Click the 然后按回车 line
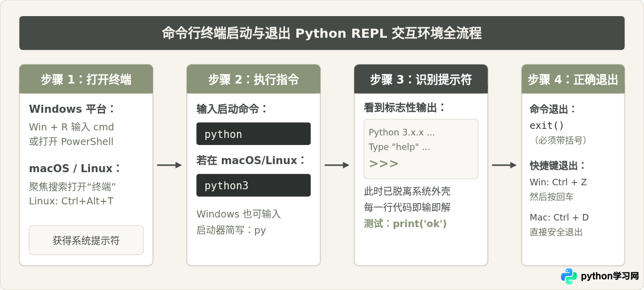The width and height of the screenshot is (644, 290). (x=552, y=197)
